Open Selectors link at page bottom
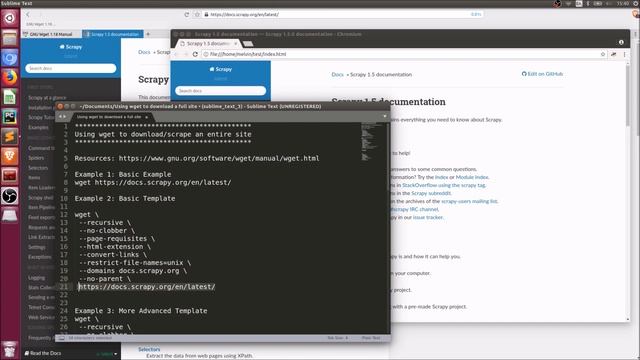 (149, 349)
